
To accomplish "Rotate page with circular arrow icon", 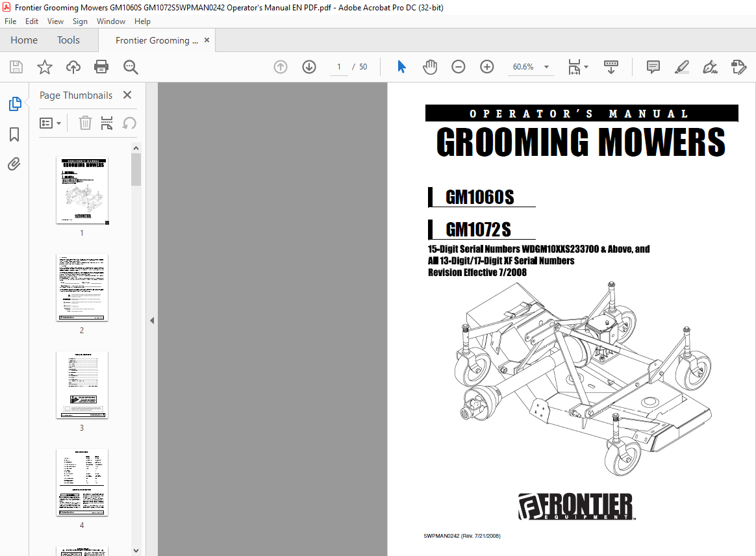I will point(129,123).
